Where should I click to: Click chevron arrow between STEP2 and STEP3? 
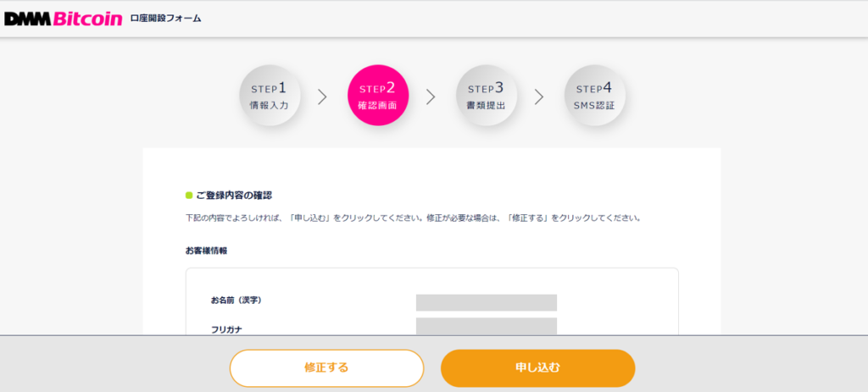click(431, 97)
